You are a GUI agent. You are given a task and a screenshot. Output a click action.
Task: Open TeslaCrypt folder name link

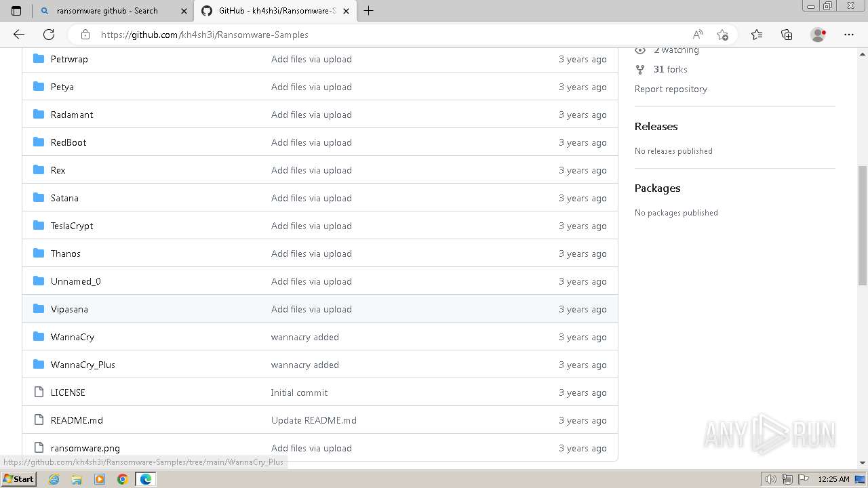click(72, 226)
